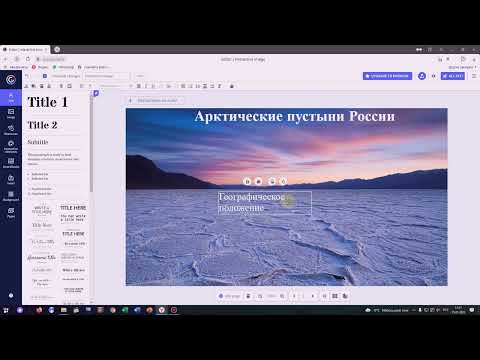Reload the page in the browser
Screen dimensions: 480x360
(x=28, y=59)
